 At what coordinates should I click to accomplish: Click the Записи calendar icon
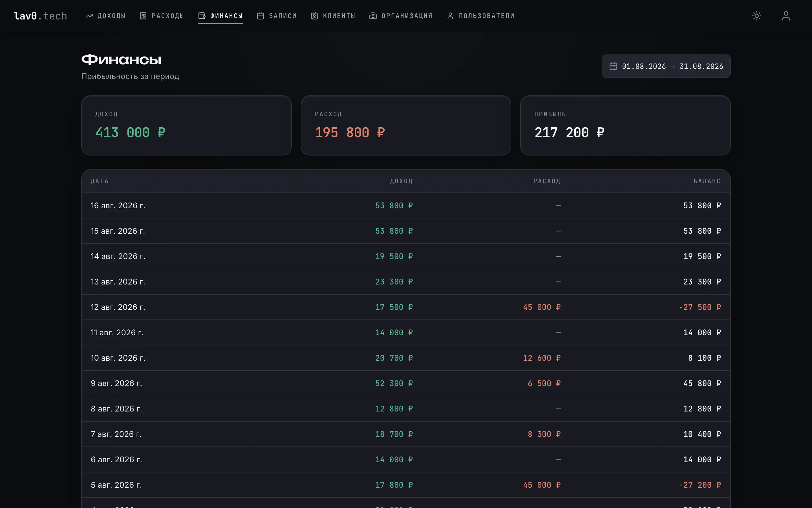261,16
